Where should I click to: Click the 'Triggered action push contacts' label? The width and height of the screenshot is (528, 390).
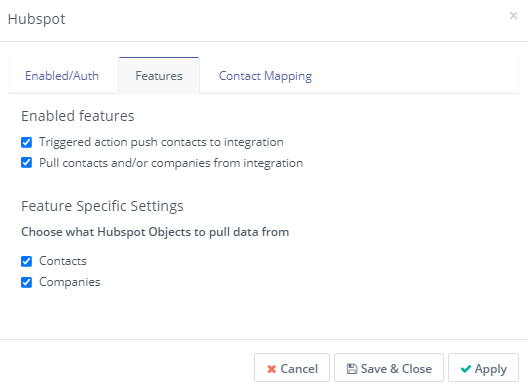click(161, 142)
